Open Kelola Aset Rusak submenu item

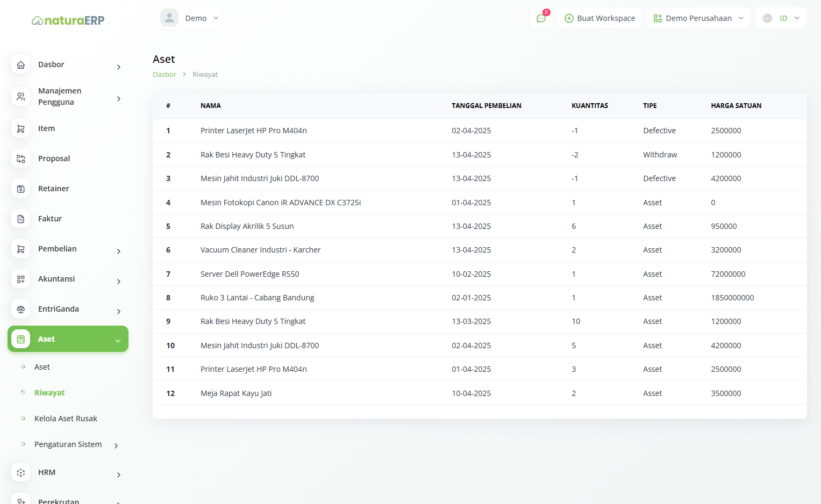pyautogui.click(x=66, y=419)
